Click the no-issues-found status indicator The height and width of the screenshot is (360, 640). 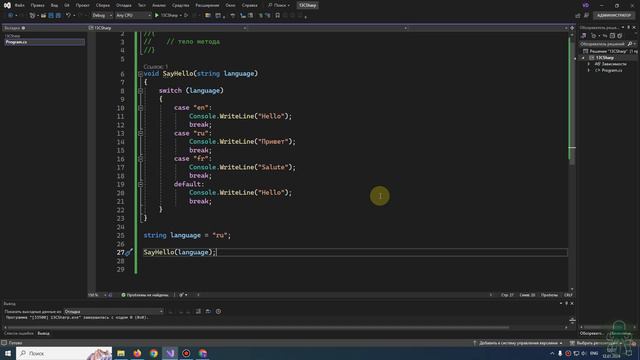[145, 295]
